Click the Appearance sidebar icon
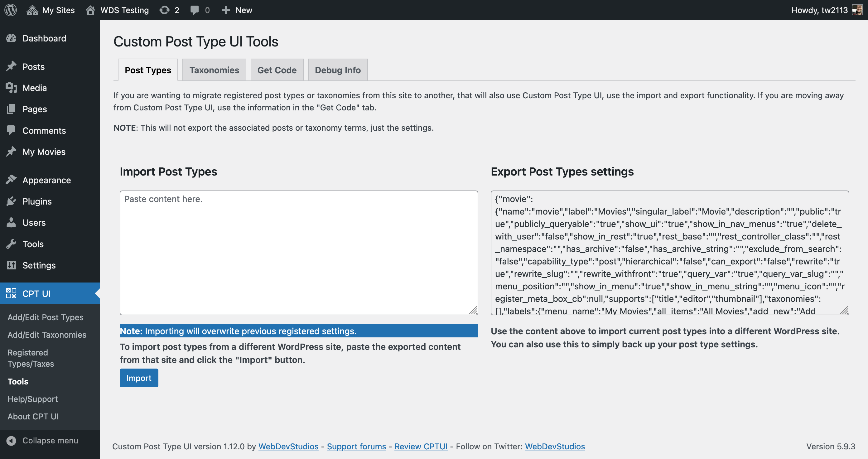Viewport: 868px width, 459px height. [x=12, y=179]
